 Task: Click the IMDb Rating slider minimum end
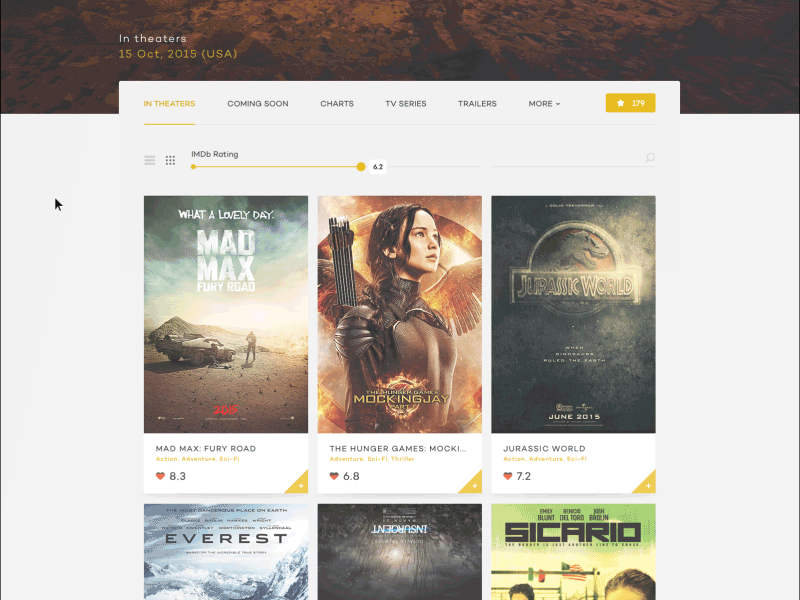point(193,167)
